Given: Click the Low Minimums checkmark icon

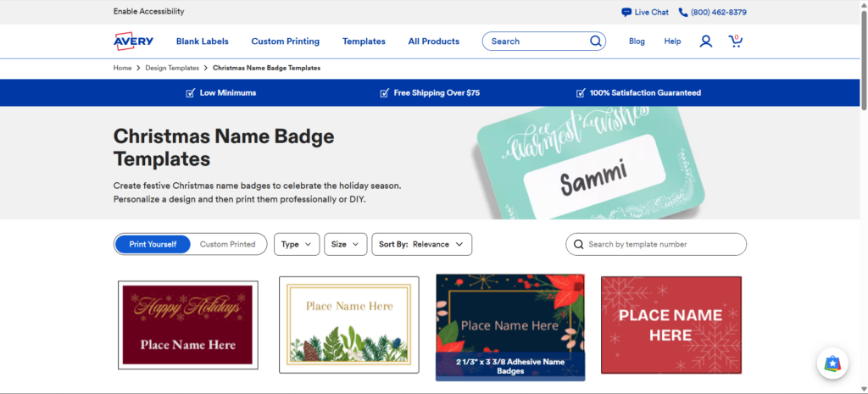Looking at the screenshot, I should (x=191, y=93).
